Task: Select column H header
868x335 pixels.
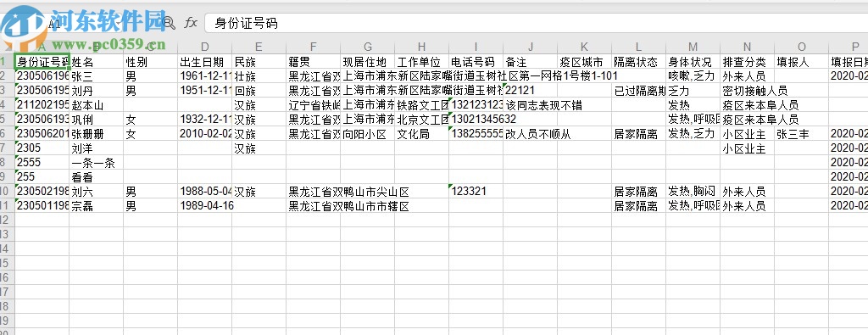Action: click(422, 47)
